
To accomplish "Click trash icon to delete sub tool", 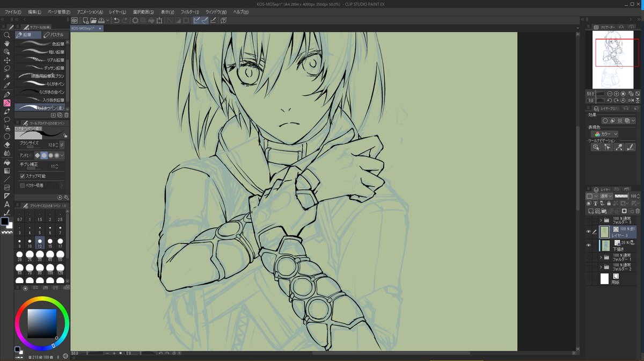I will pos(66,115).
